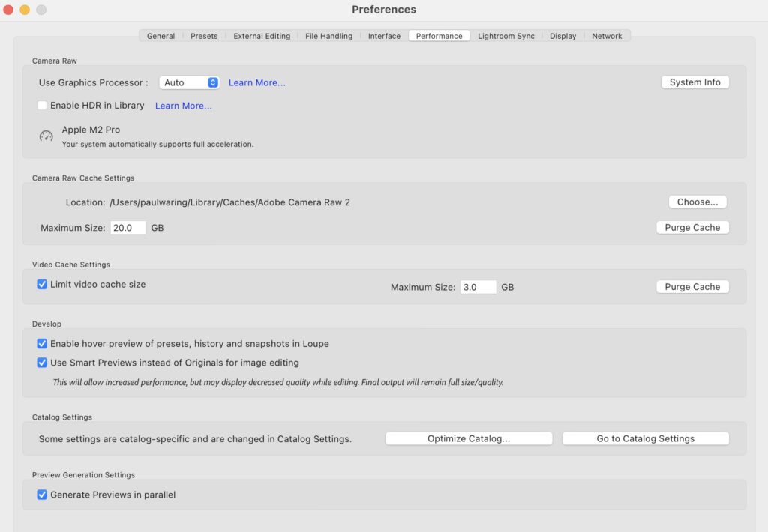Open the Lightroom Sync tab
The width and height of the screenshot is (768, 532).
(x=505, y=35)
